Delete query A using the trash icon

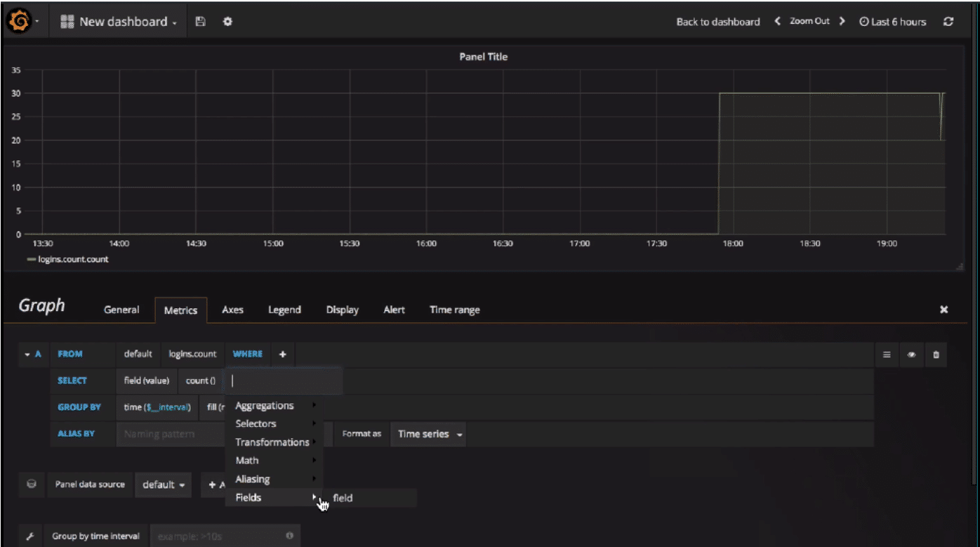pos(936,355)
